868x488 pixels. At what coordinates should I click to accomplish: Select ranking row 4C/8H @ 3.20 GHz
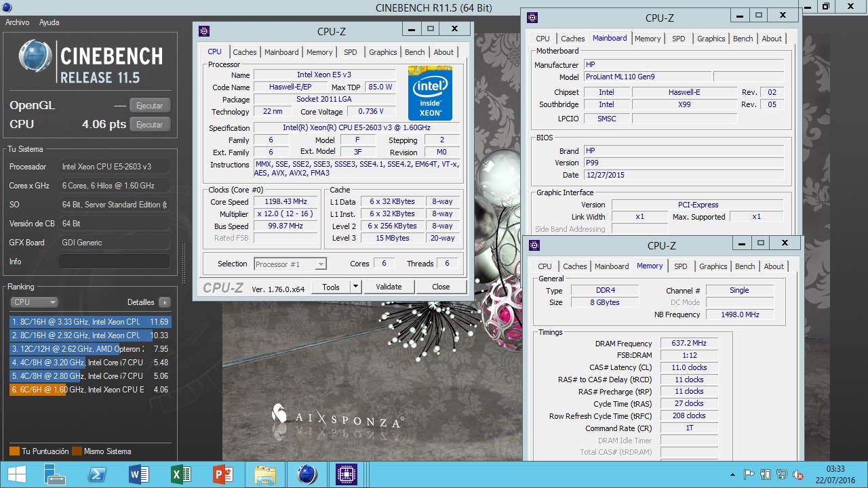[x=90, y=363]
